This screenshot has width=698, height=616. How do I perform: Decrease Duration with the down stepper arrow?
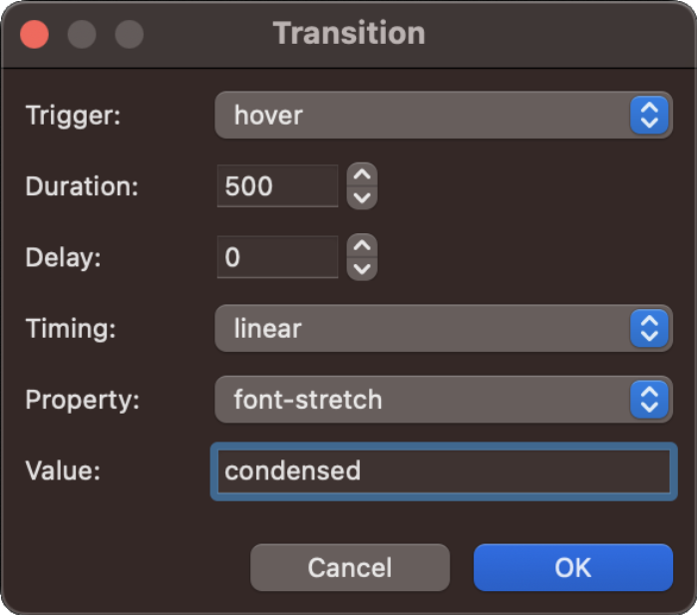[362, 197]
